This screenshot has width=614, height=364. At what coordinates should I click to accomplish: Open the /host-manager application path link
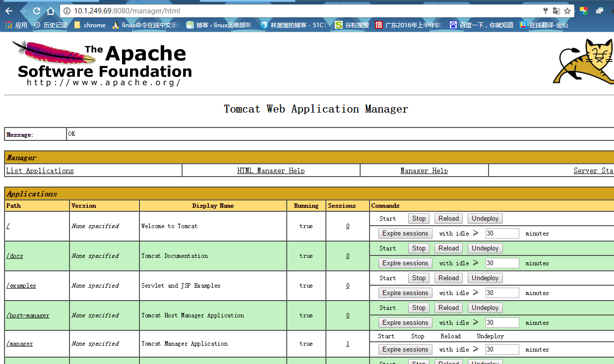pos(28,315)
